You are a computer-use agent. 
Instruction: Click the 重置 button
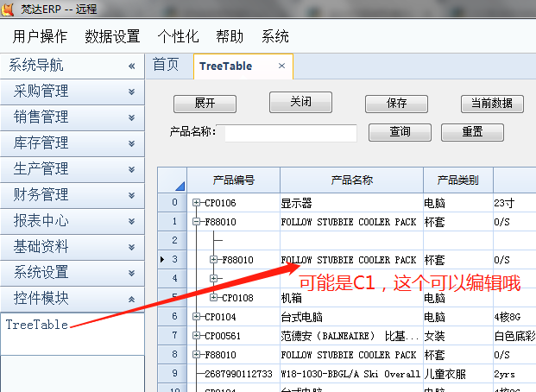point(472,132)
